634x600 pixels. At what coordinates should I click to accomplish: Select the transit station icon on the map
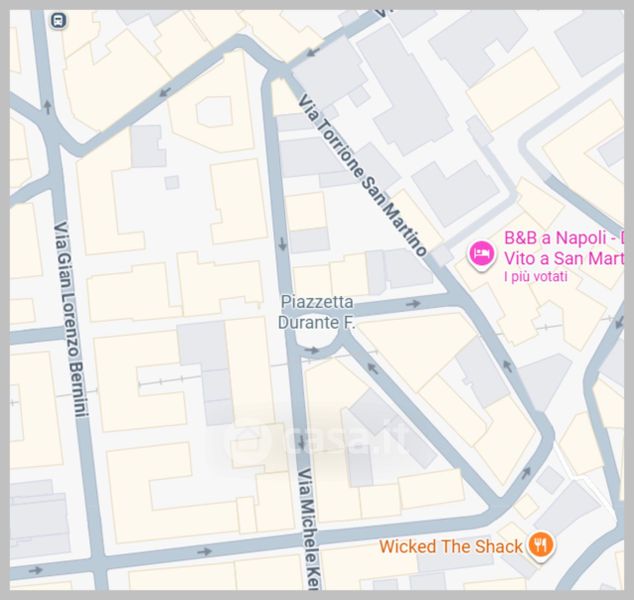coord(59,20)
